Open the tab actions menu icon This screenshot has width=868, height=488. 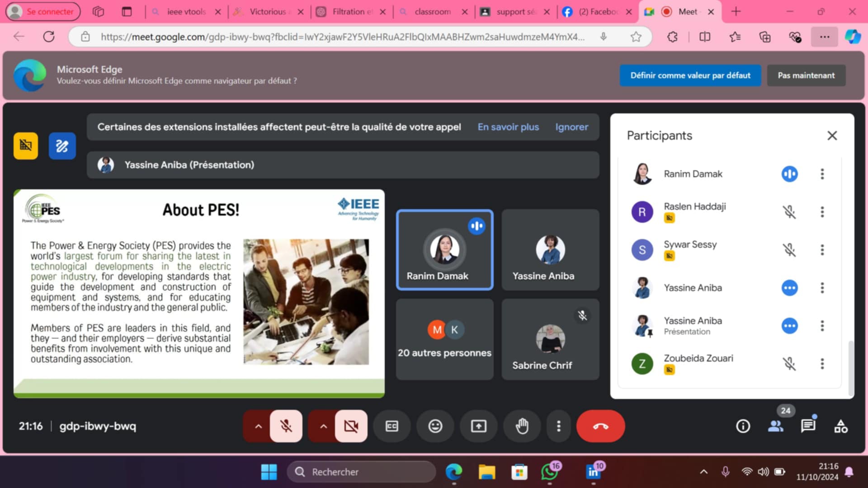[127, 12]
